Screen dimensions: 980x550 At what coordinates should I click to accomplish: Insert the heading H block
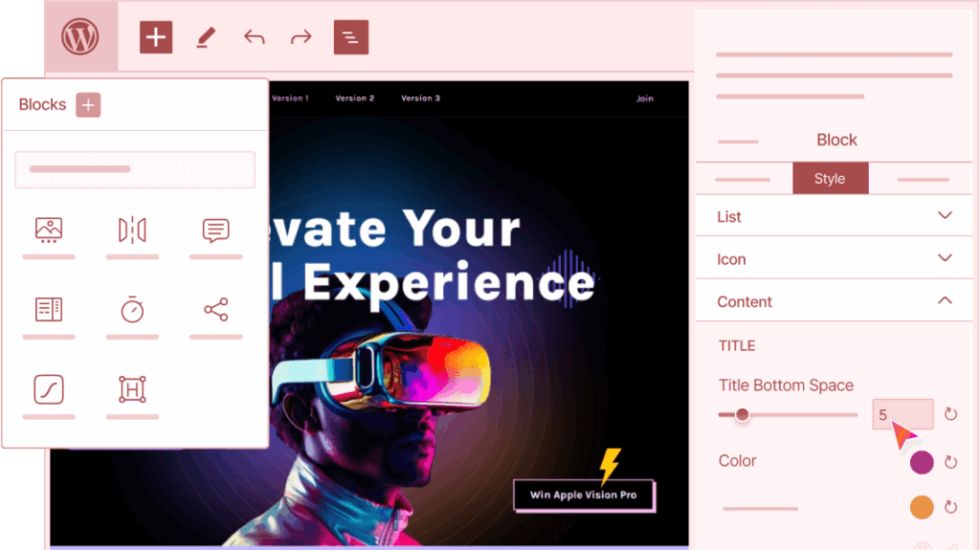(x=132, y=389)
